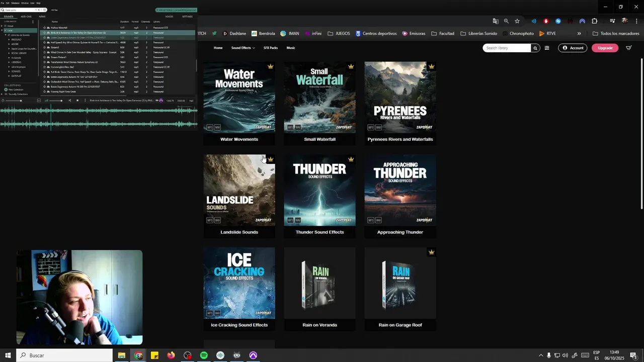
Task: Open the Music page on Zapsplat
Action: 291,48
